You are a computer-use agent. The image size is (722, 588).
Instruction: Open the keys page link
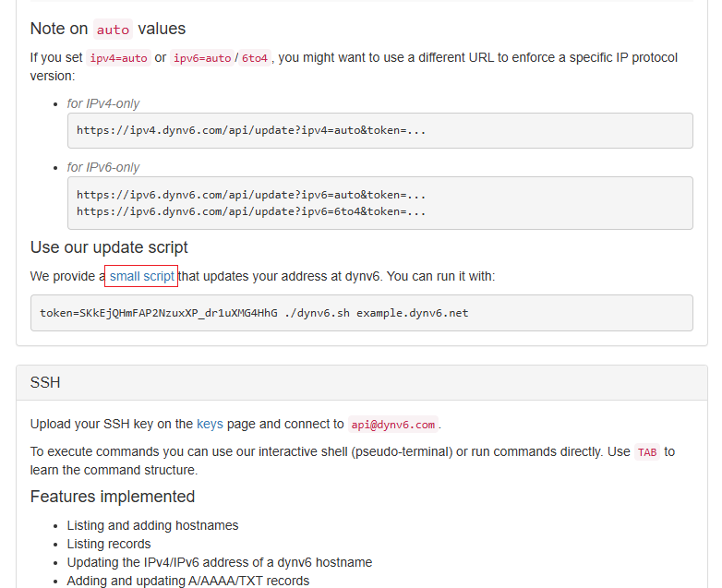(x=210, y=425)
